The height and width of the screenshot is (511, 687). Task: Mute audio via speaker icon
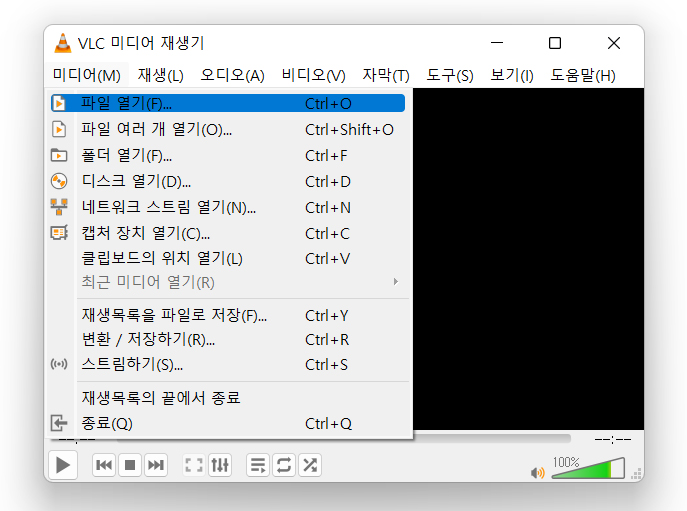click(537, 472)
